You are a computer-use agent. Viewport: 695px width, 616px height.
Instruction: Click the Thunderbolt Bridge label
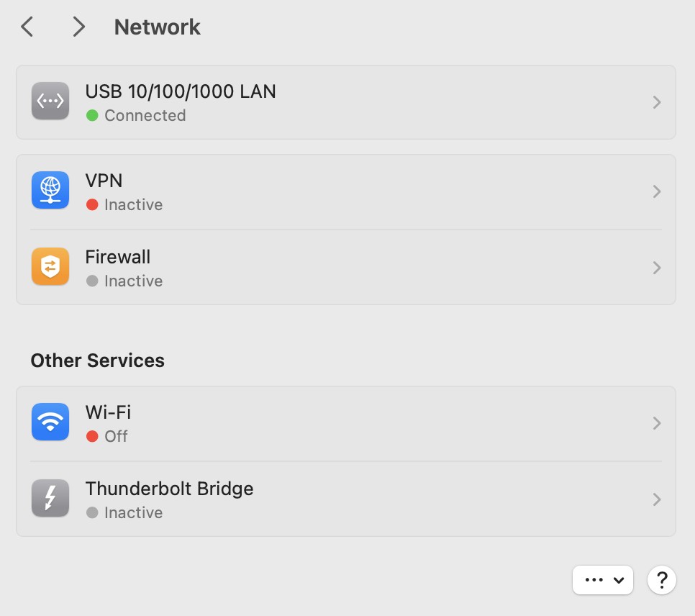coord(169,489)
